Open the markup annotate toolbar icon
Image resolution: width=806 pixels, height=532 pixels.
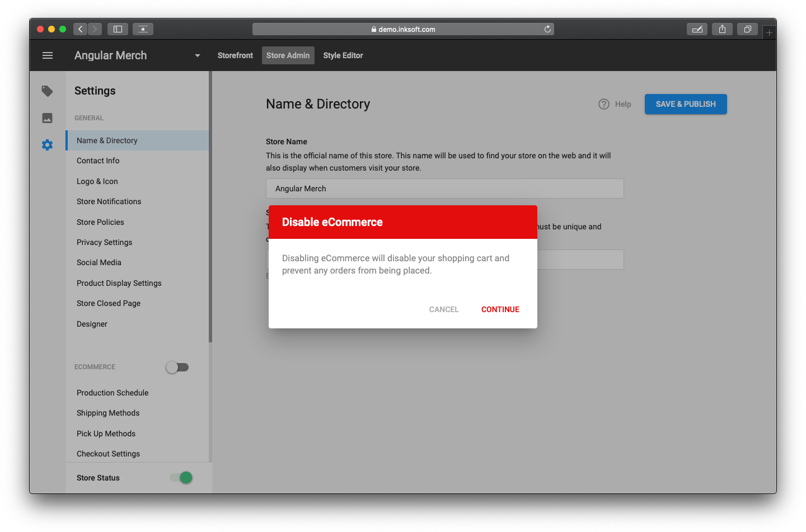[x=697, y=29]
